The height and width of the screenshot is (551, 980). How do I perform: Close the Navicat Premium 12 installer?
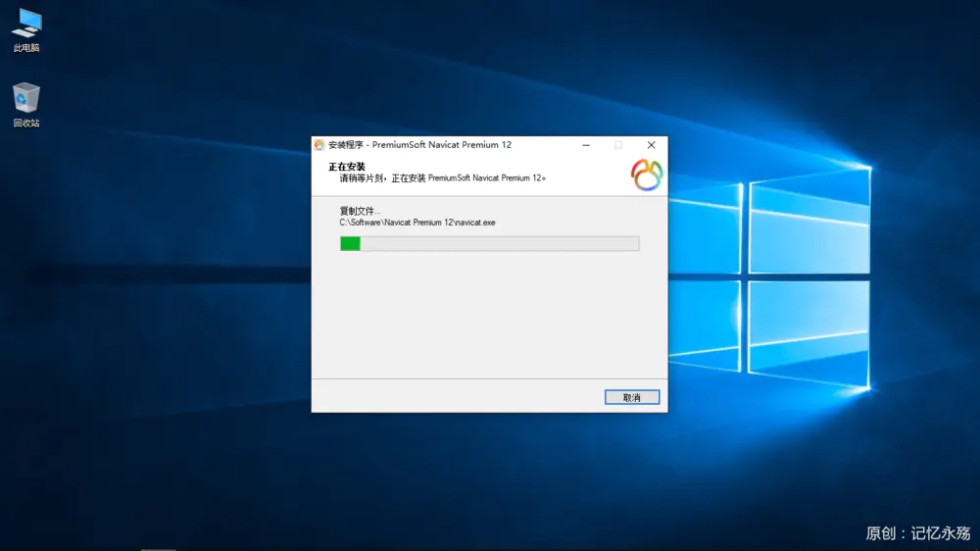tap(652, 145)
